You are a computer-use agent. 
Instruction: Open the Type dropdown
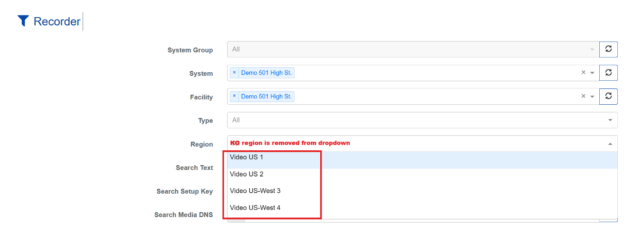(x=422, y=120)
